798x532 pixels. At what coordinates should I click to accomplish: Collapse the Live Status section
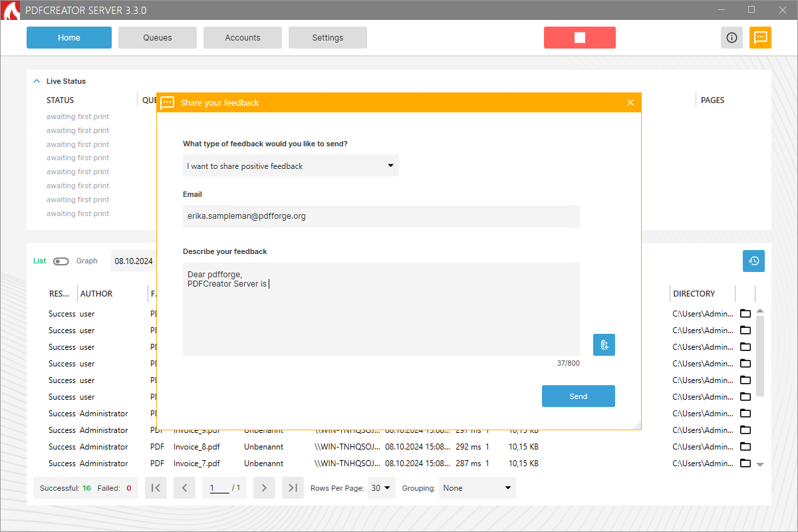click(x=37, y=81)
